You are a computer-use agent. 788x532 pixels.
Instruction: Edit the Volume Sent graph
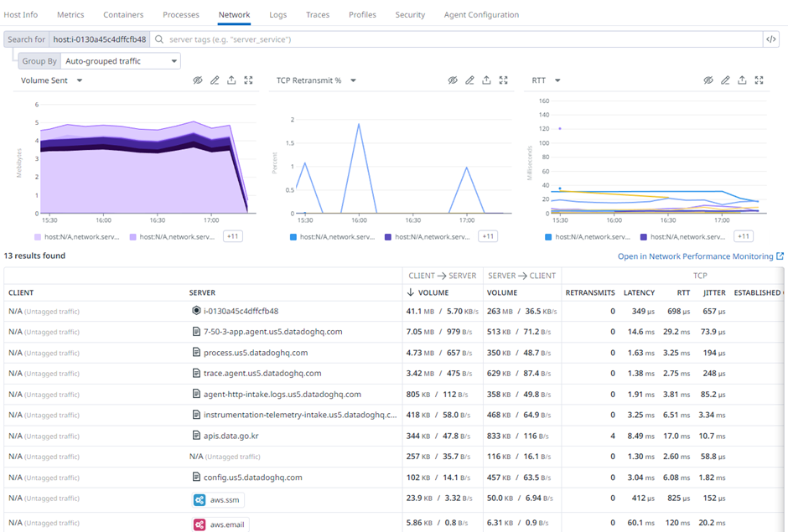click(215, 80)
